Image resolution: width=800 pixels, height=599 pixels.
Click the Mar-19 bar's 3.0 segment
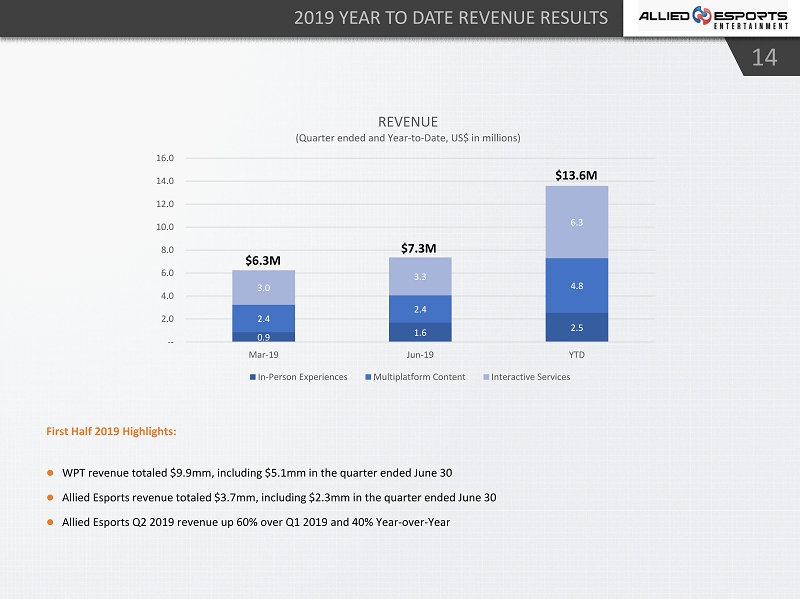click(263, 288)
